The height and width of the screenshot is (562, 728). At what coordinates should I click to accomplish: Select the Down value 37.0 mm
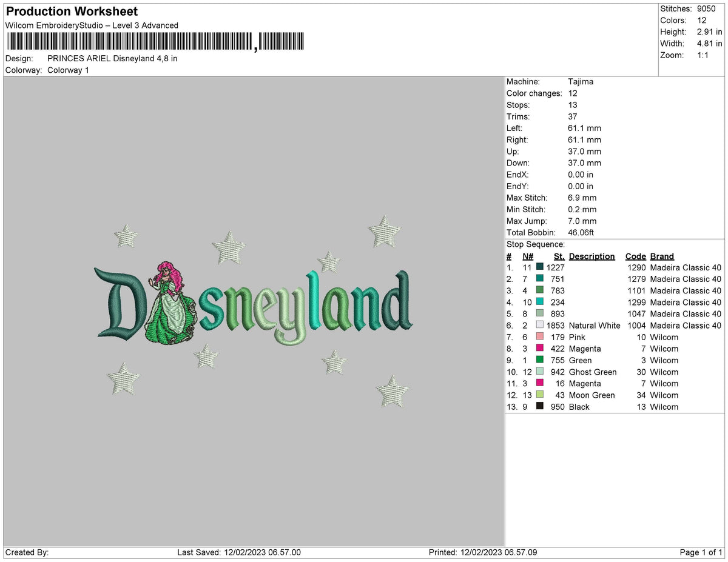click(x=584, y=163)
